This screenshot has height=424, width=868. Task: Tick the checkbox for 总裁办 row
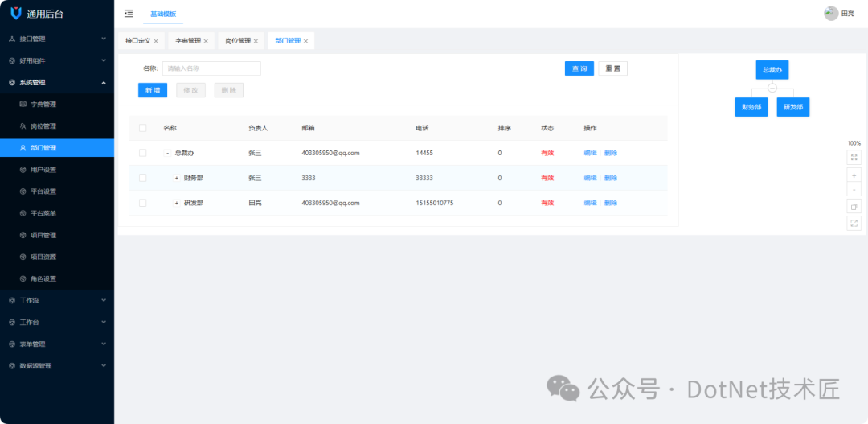click(143, 153)
